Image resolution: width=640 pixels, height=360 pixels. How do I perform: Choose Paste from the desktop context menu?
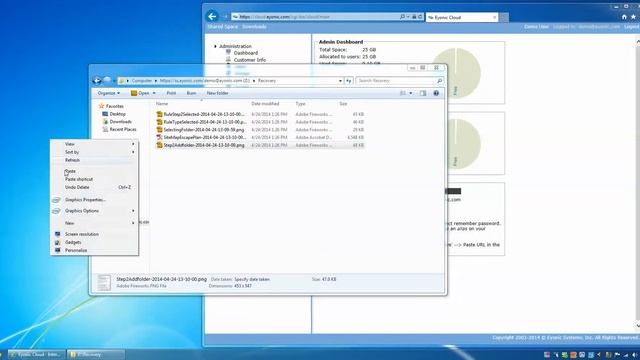[94, 171]
